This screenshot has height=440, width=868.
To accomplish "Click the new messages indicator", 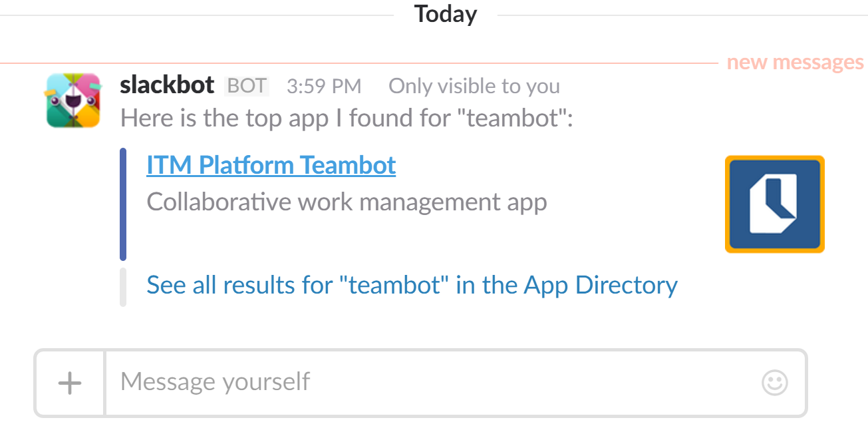I will tap(796, 61).
